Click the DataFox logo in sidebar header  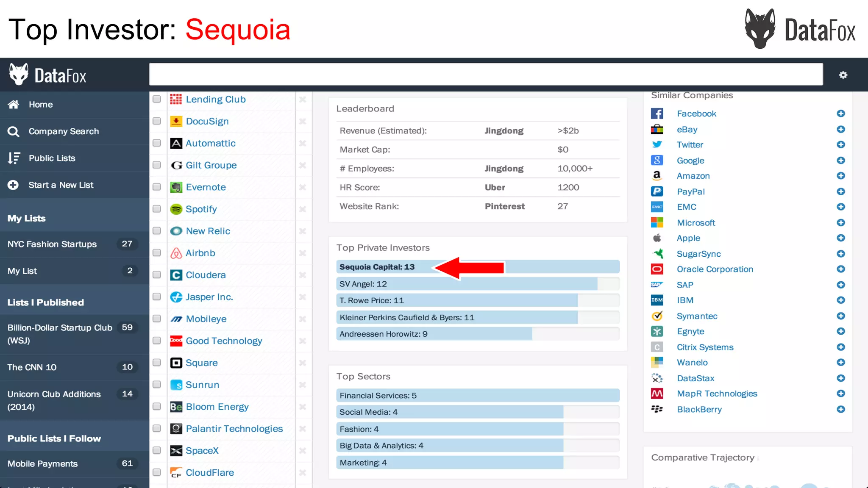(x=48, y=75)
